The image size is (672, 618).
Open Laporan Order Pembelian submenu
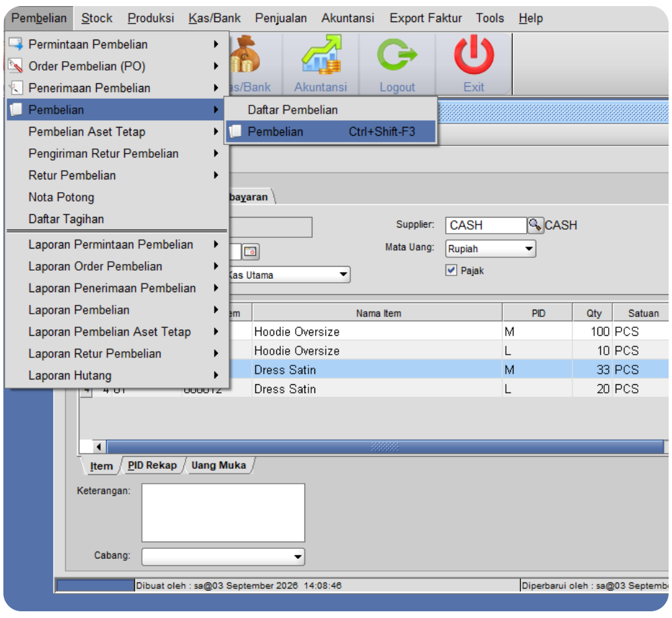click(116, 266)
